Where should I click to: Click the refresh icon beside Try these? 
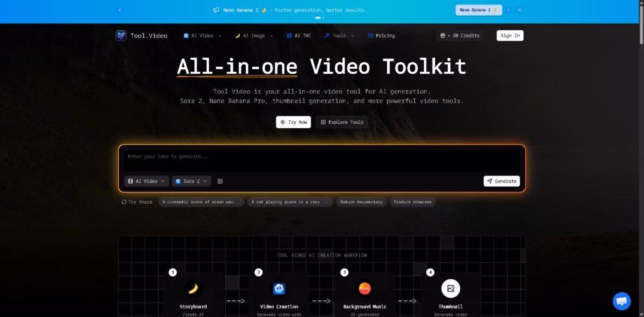point(124,202)
